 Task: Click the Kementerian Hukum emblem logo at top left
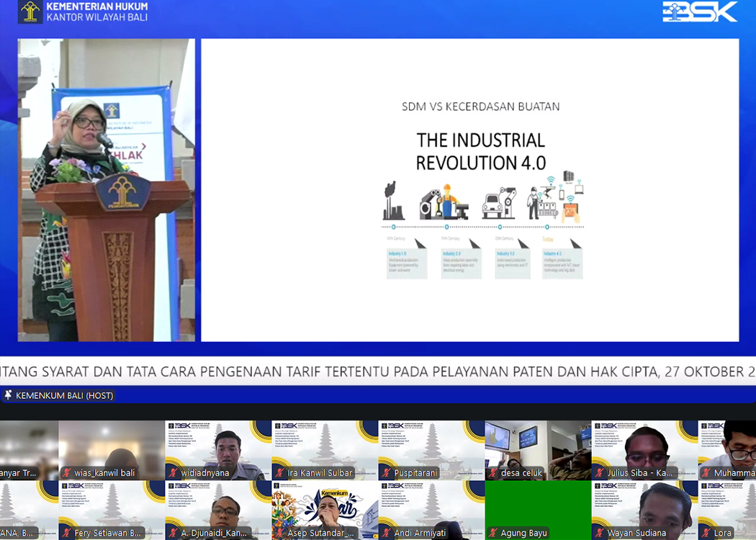point(30,12)
